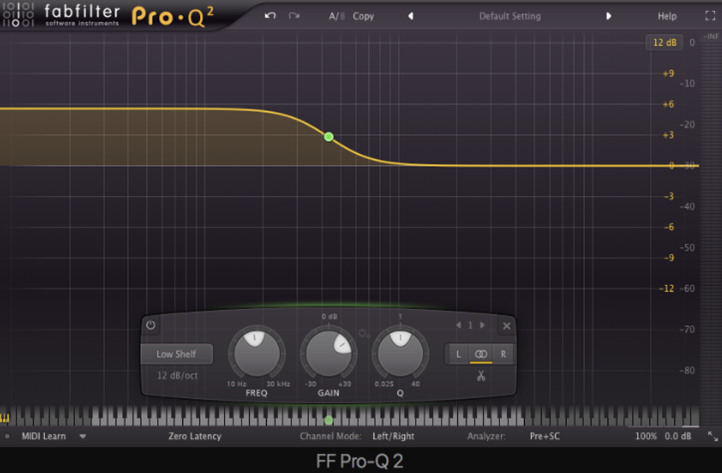Viewport: 722px width, 473px height.
Task: Click the piano keyboard display icon
Action: tap(5, 418)
